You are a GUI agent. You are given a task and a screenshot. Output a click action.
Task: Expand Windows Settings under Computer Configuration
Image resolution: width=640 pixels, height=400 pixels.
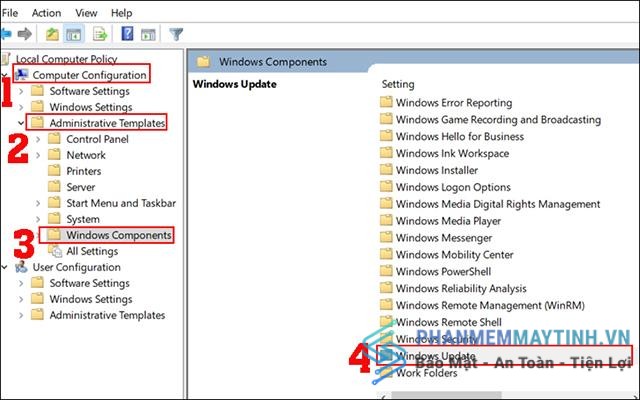pyautogui.click(x=21, y=107)
